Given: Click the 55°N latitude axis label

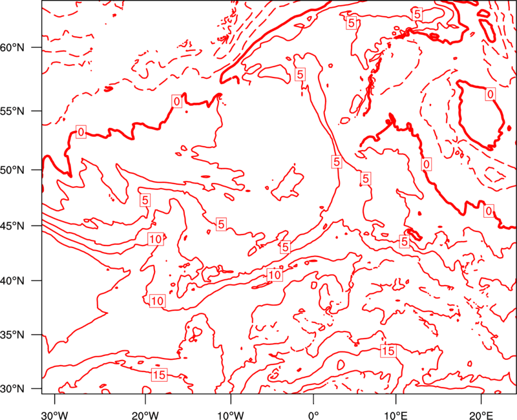Looking at the screenshot, I should tap(12, 111).
